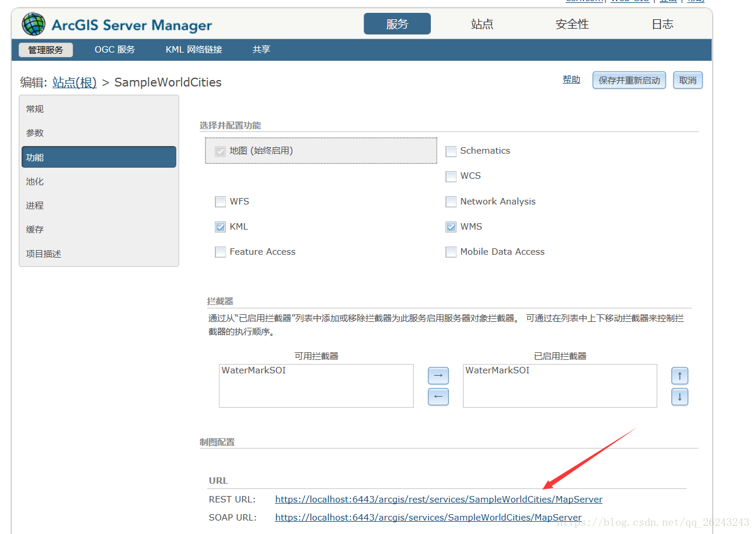Enable the WCS capability checkbox
756x534 pixels.
click(451, 176)
